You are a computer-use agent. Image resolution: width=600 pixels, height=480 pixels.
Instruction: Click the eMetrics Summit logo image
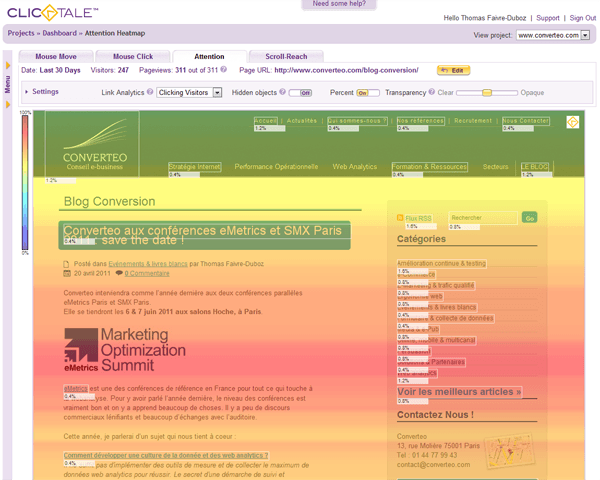pyautogui.click(x=125, y=349)
